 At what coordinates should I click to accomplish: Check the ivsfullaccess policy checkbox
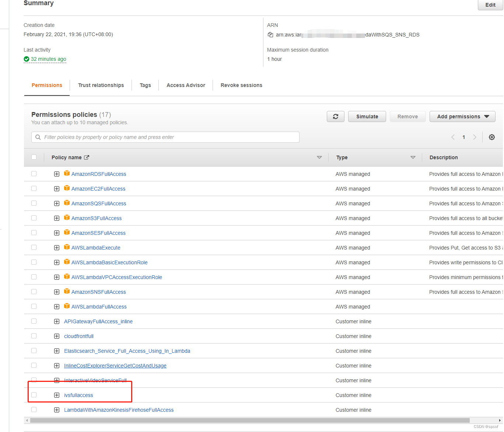(x=34, y=395)
